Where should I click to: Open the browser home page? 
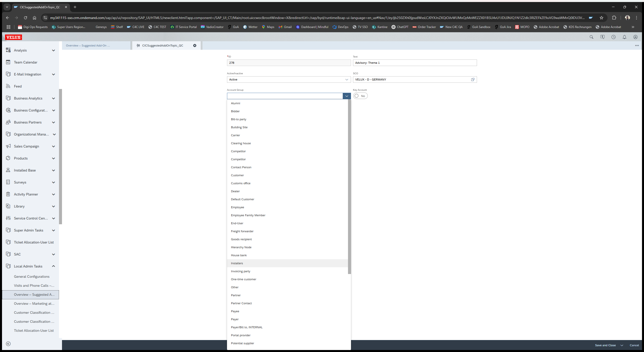click(x=34, y=18)
